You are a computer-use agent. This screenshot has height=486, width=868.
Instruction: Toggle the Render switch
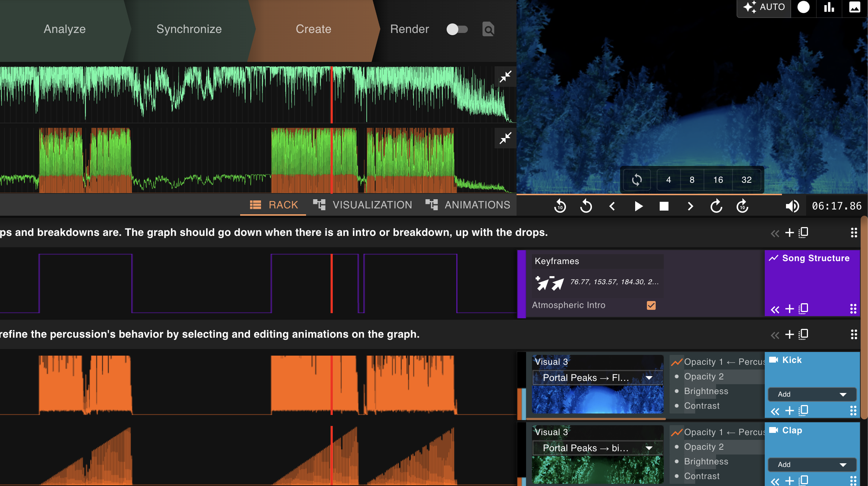(457, 29)
